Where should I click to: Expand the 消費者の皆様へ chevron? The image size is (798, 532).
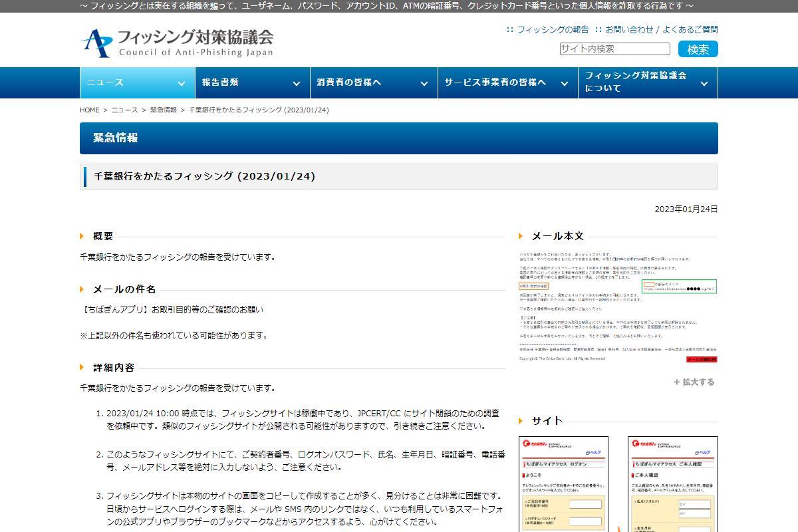[424, 83]
